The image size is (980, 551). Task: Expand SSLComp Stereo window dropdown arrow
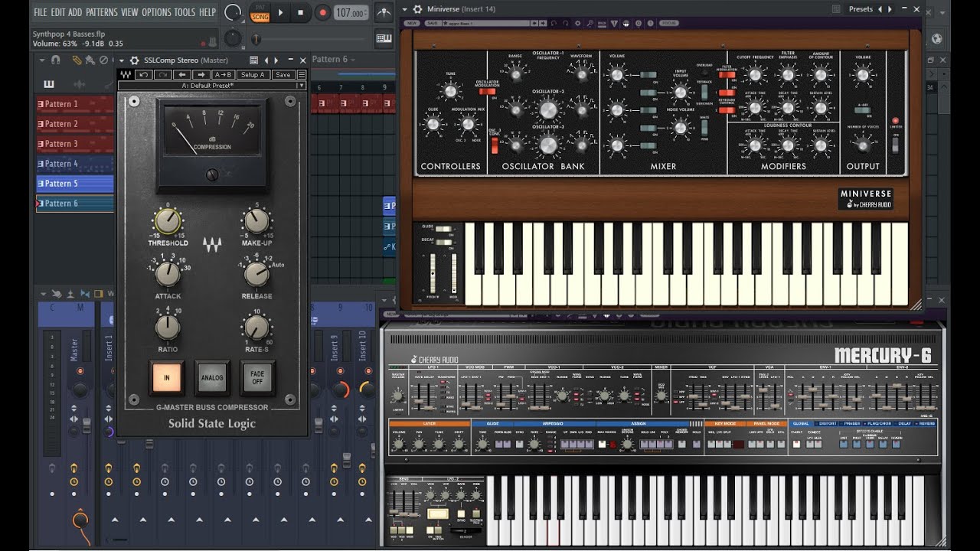(x=123, y=60)
